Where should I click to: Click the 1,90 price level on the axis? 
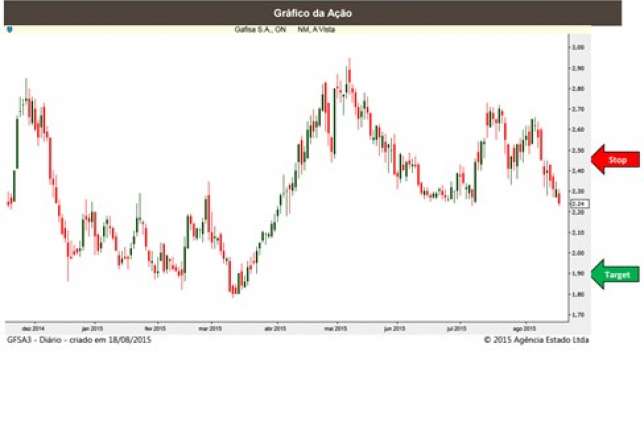coord(577,273)
